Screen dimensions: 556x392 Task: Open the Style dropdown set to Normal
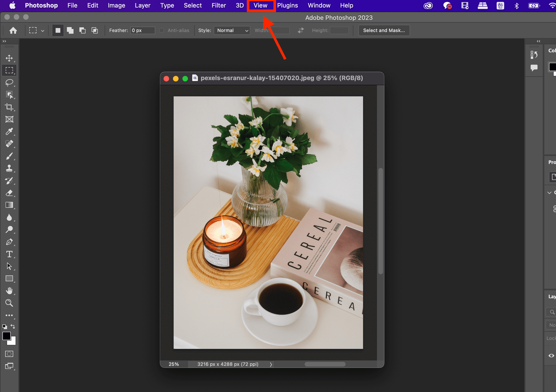232,30
